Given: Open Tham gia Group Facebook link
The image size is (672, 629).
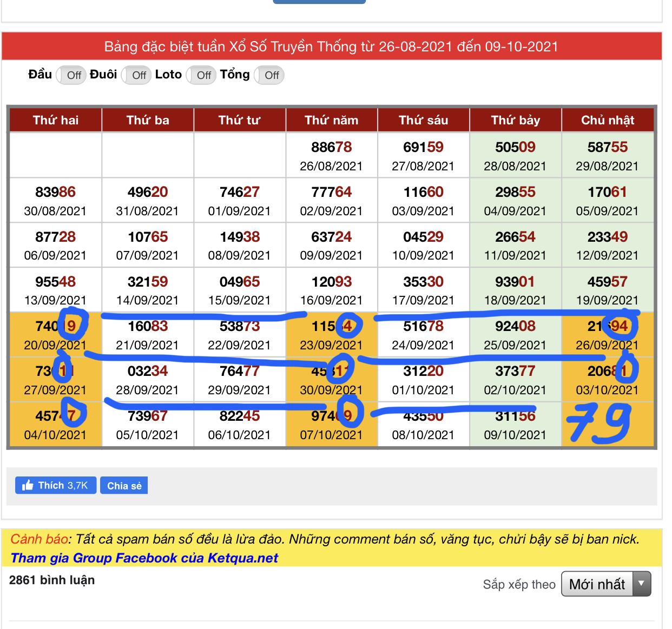Looking at the screenshot, I should point(144,558).
